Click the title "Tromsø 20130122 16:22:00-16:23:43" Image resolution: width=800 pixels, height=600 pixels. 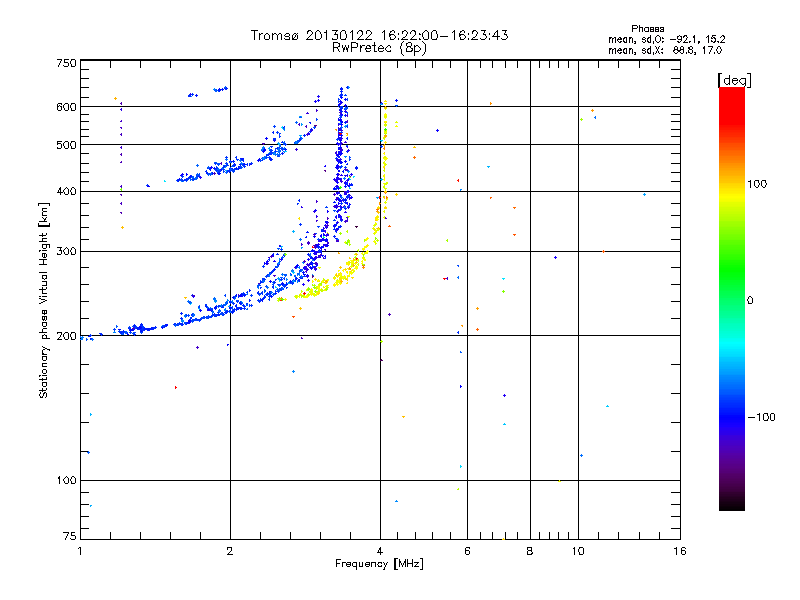point(379,35)
